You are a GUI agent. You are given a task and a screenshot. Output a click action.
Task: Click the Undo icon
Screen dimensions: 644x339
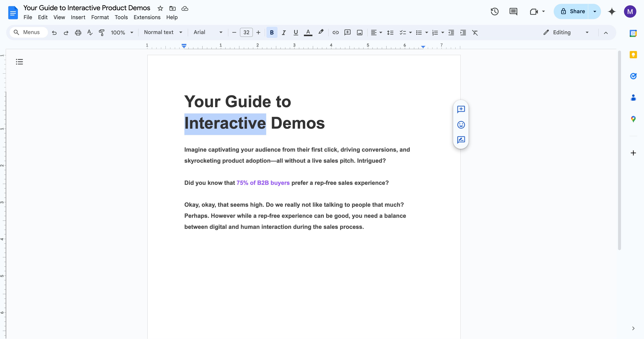54,33
